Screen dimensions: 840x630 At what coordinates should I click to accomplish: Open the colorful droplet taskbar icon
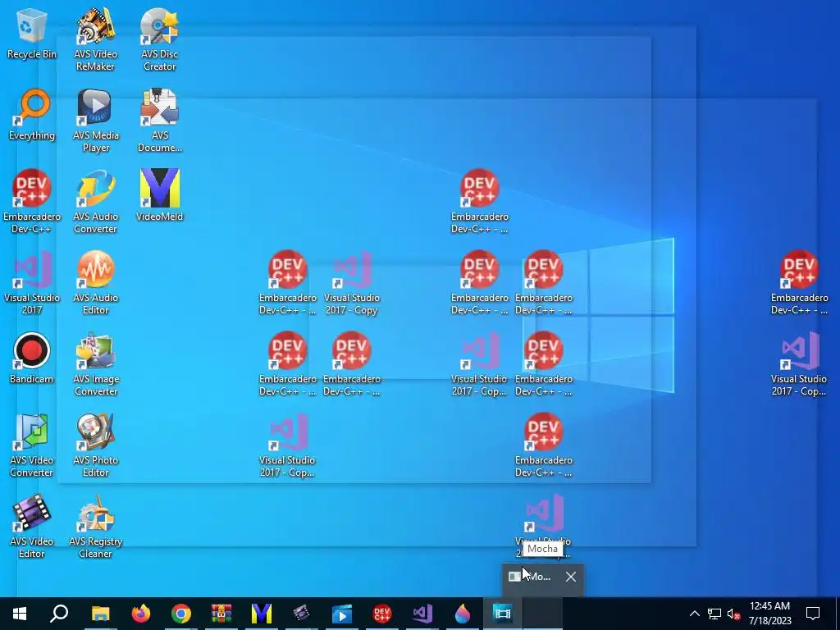tap(463, 614)
